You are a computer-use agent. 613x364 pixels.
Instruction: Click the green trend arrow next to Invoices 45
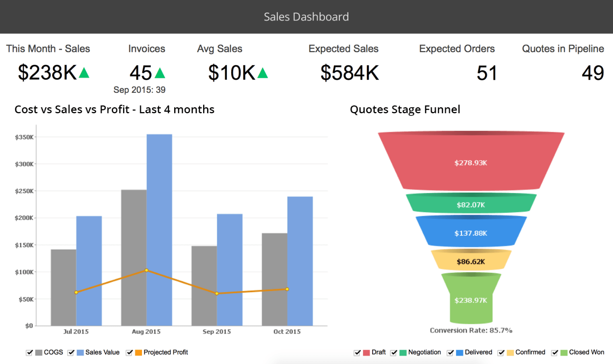[160, 73]
